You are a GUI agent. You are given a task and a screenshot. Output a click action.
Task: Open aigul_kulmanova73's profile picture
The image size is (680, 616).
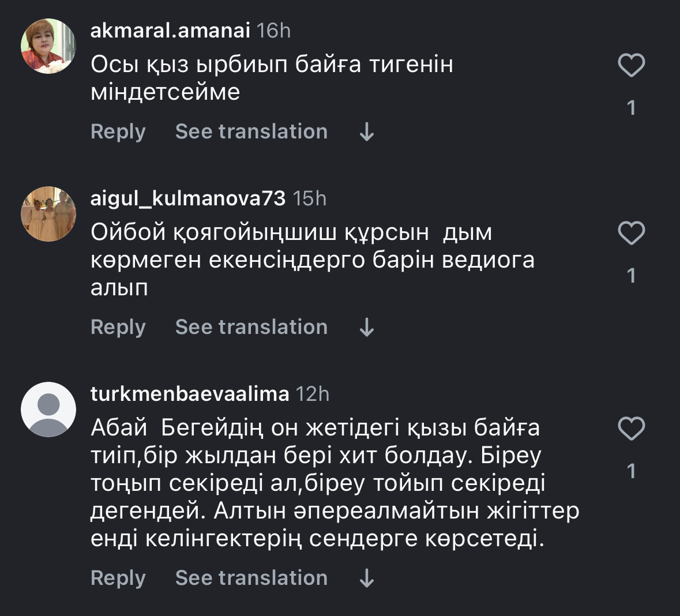point(48,213)
